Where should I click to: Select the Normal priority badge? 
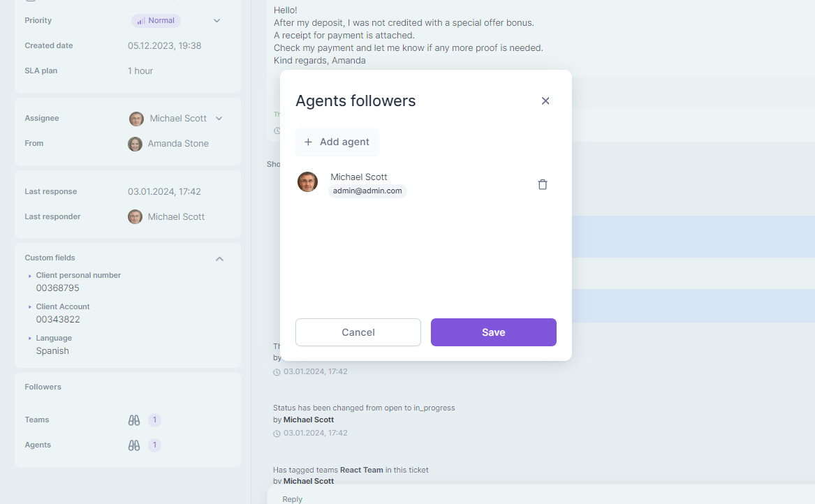[x=156, y=21]
